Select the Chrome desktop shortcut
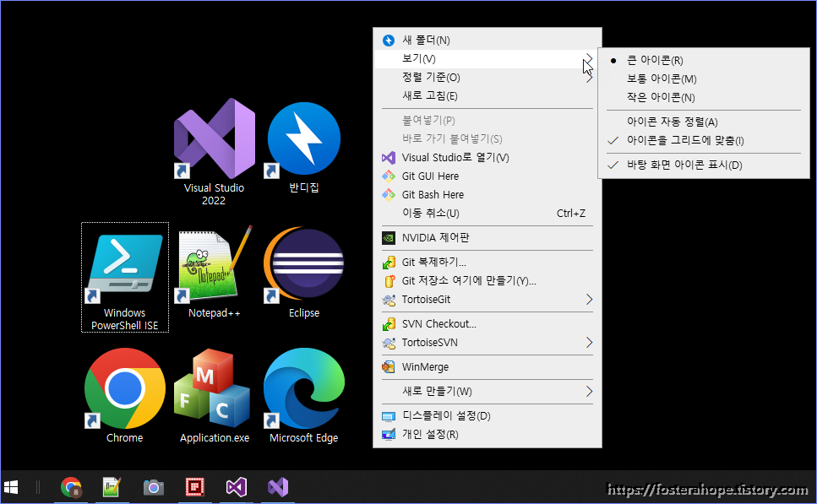 [124, 396]
